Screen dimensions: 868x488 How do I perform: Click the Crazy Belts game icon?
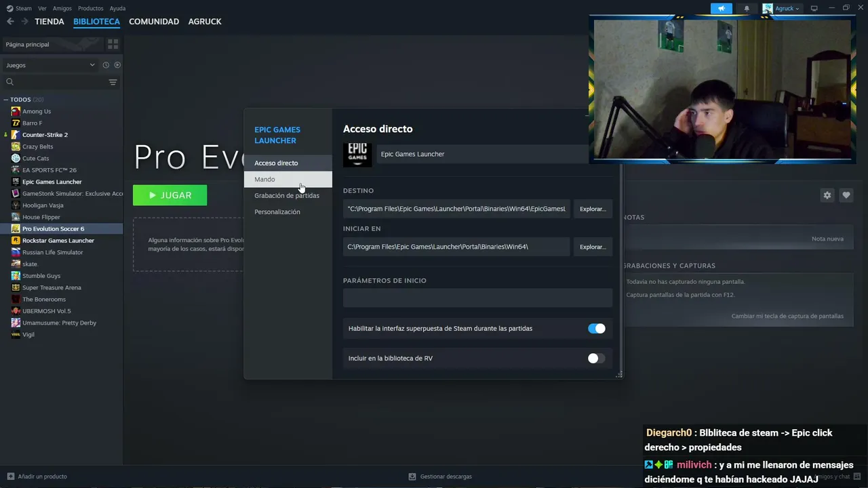tap(16, 146)
